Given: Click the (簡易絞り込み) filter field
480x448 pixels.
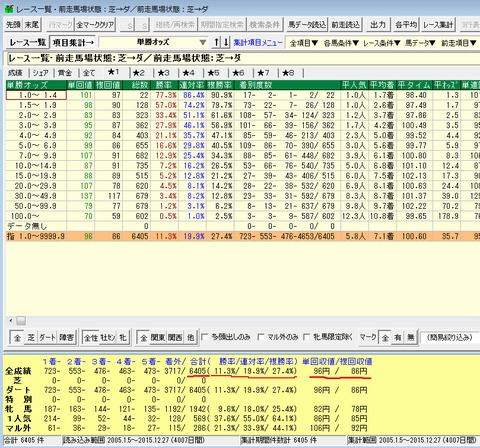Looking at the screenshot, I should (x=450, y=338).
